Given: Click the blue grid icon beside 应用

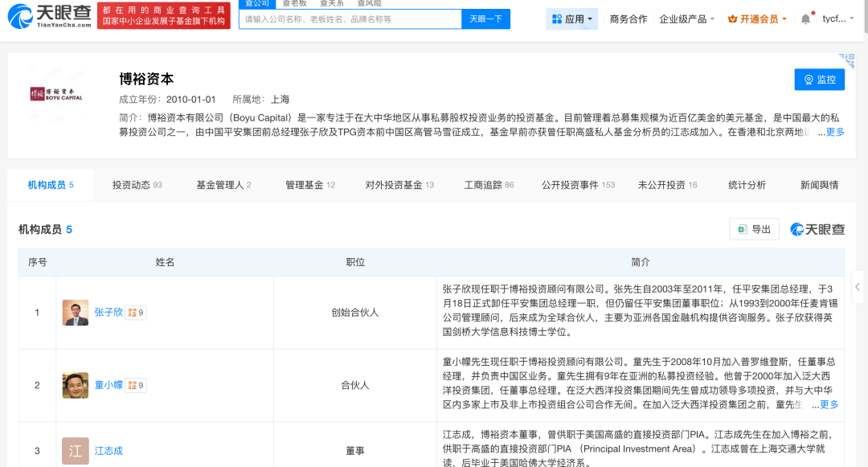Looking at the screenshot, I should (x=555, y=18).
